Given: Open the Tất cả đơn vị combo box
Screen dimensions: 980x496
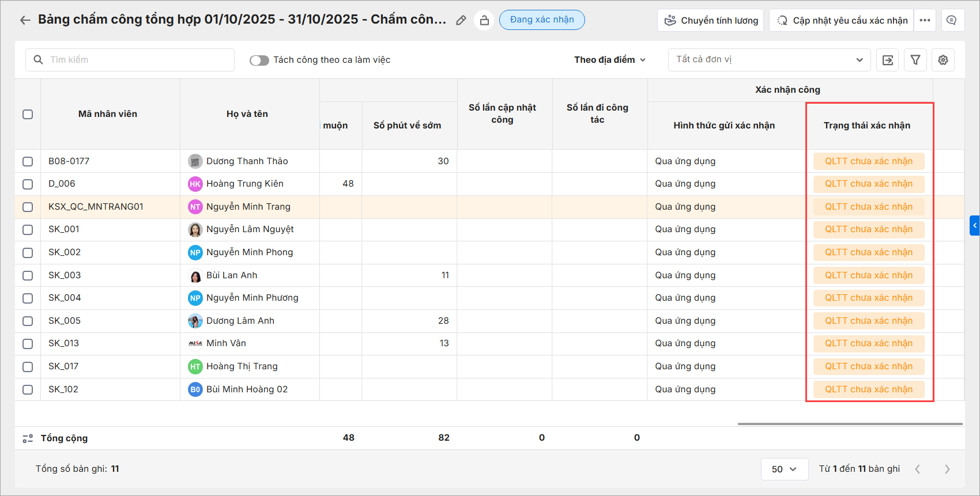Looking at the screenshot, I should point(769,60).
